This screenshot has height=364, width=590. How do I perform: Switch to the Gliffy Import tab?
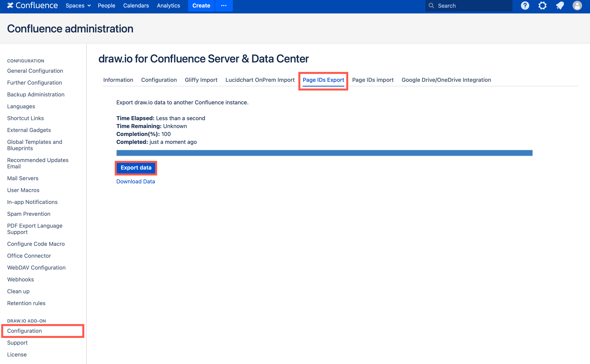click(201, 80)
